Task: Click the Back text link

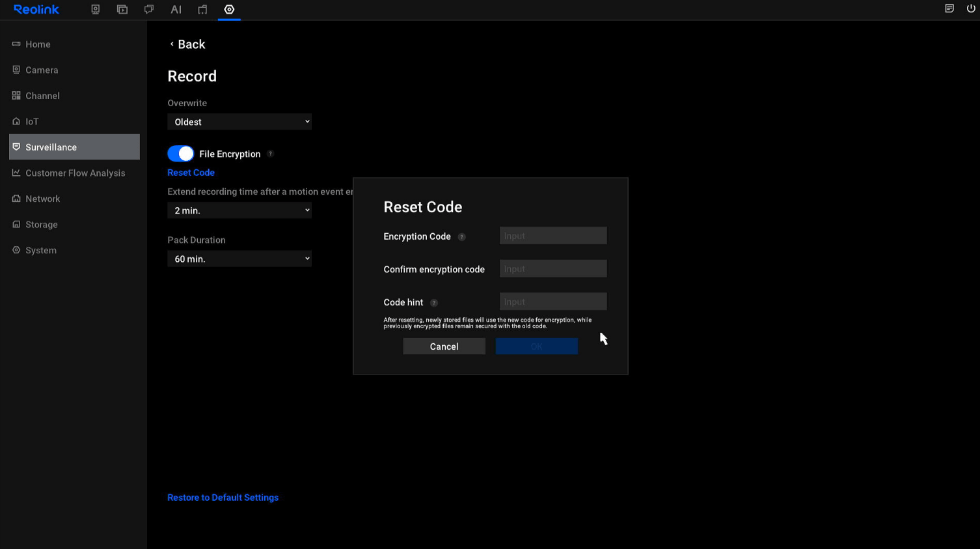Action: point(191,44)
